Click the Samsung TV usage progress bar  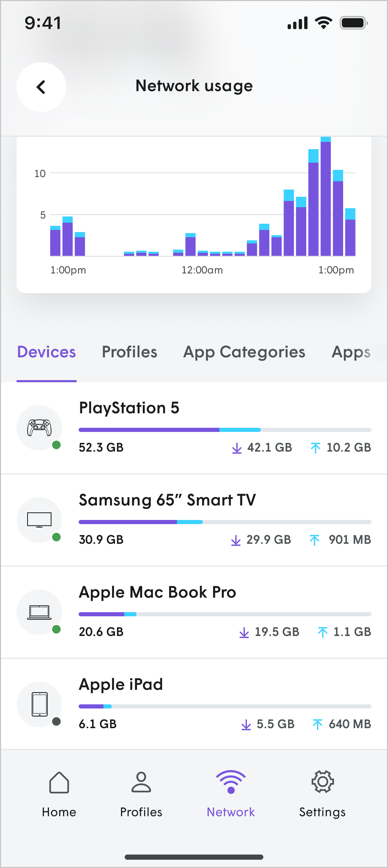click(225, 522)
